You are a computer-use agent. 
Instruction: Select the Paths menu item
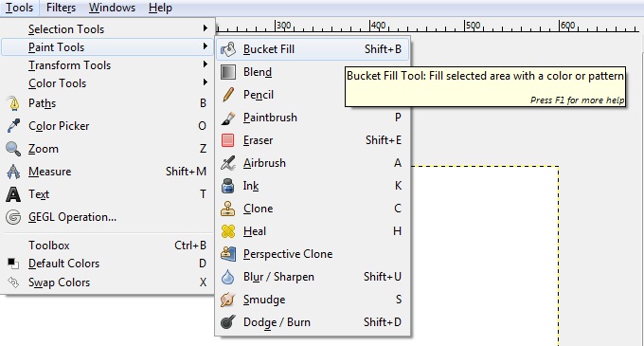click(x=108, y=103)
